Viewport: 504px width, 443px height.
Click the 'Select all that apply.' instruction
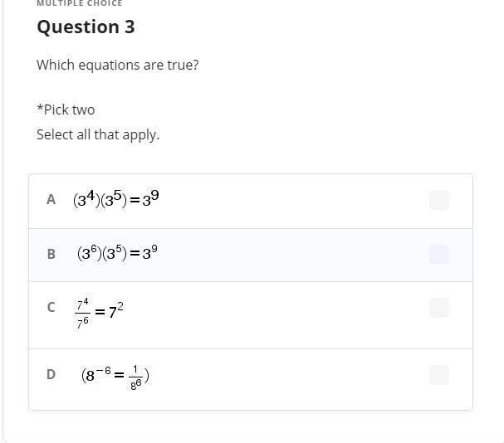coord(98,134)
